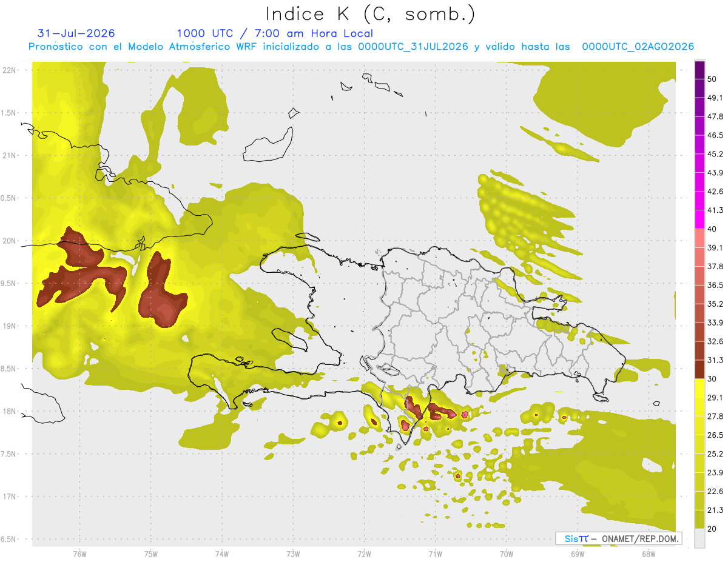Click the '21N' latitude axis label
Image resolution: width=728 pixels, height=562 pixels.
tap(10, 155)
